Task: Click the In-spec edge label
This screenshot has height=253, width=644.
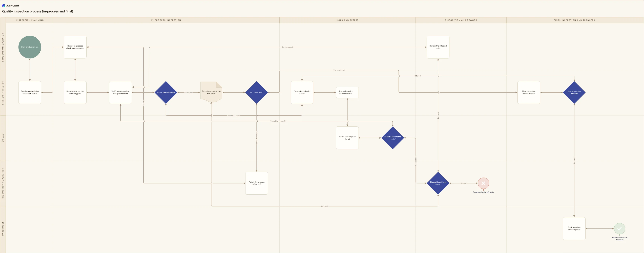Action: pyautogui.click(x=188, y=92)
